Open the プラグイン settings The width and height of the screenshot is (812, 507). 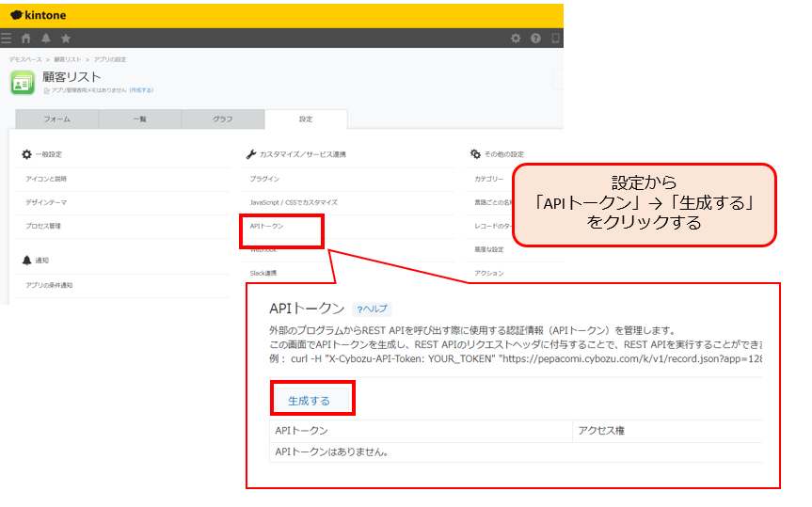(x=264, y=178)
